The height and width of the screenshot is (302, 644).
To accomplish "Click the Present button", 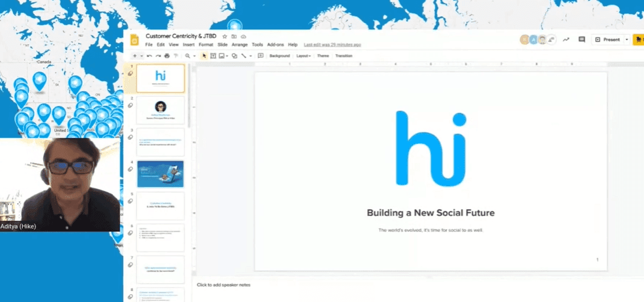I will [x=607, y=40].
